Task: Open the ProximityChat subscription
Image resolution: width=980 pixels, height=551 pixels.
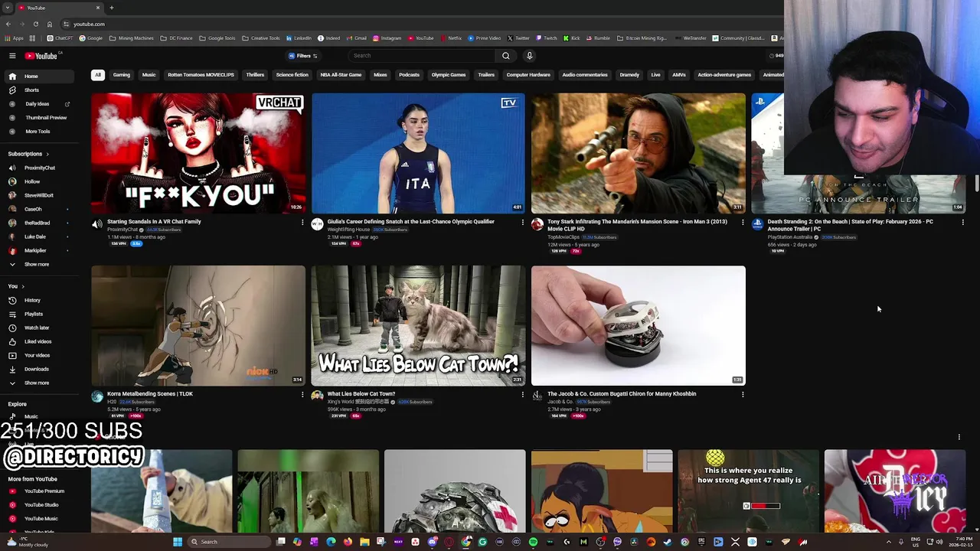Action: click(x=38, y=168)
